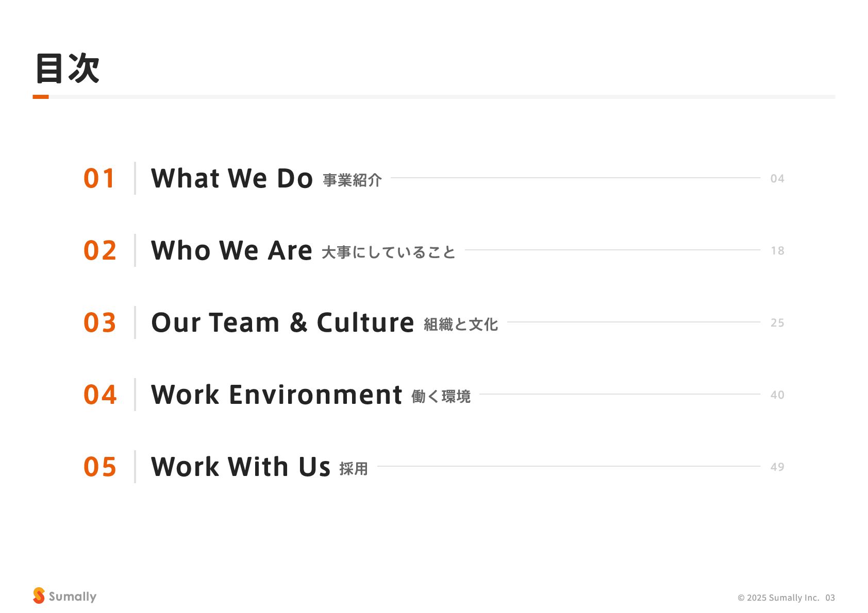Click the 目次 heading title
The width and height of the screenshot is (868, 613).
click(67, 68)
